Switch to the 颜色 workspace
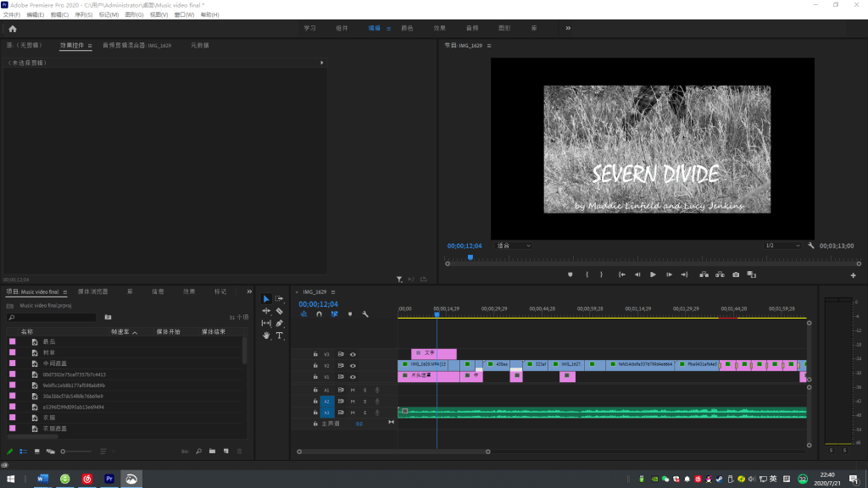 407,28
